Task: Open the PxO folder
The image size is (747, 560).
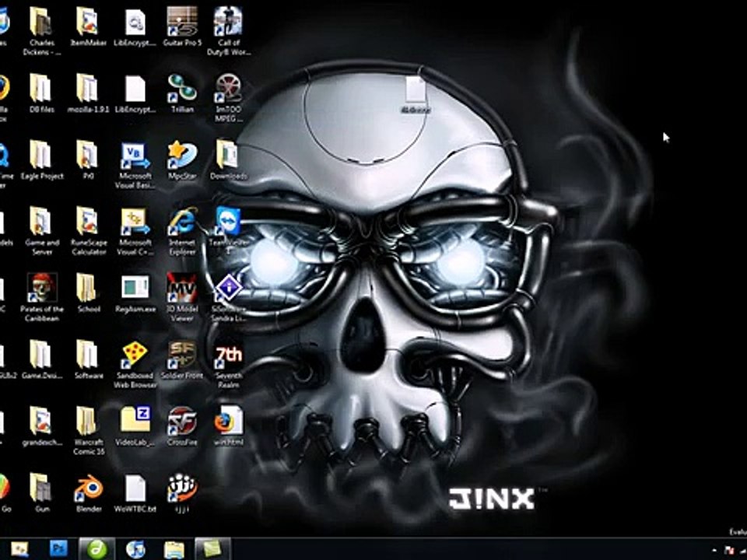Action: click(88, 159)
